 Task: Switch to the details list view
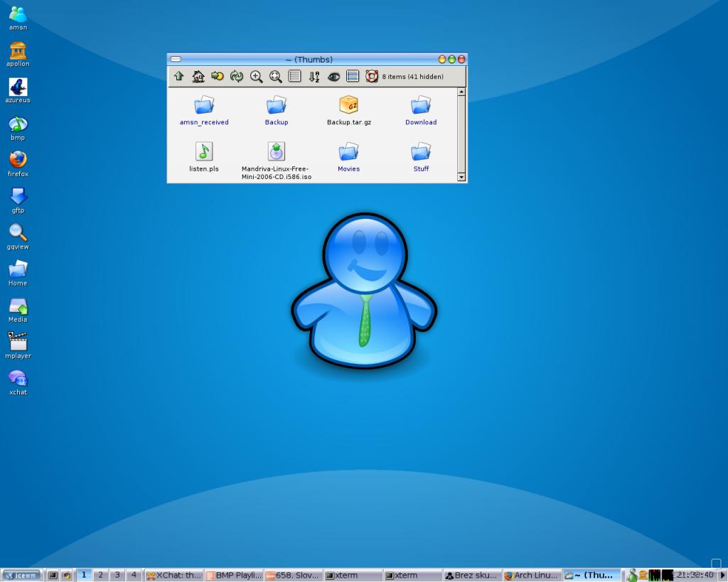pyautogui.click(x=295, y=76)
